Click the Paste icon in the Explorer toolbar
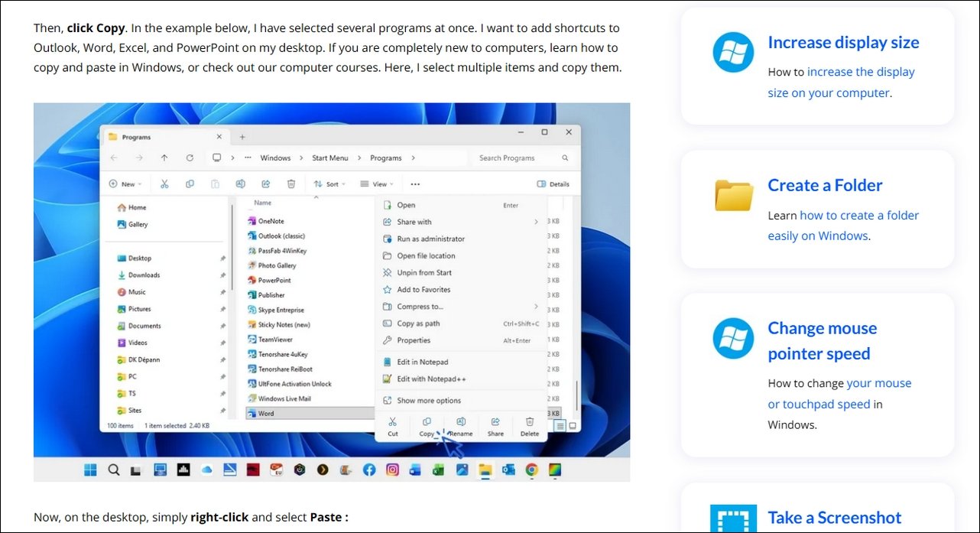This screenshot has width=980, height=533. coord(215,184)
